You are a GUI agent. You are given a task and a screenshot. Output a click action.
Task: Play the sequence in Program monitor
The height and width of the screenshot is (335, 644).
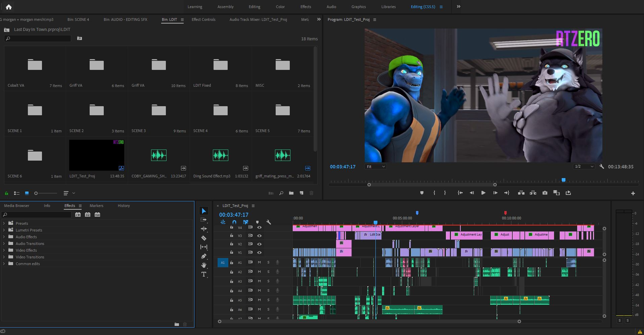pyautogui.click(x=483, y=193)
